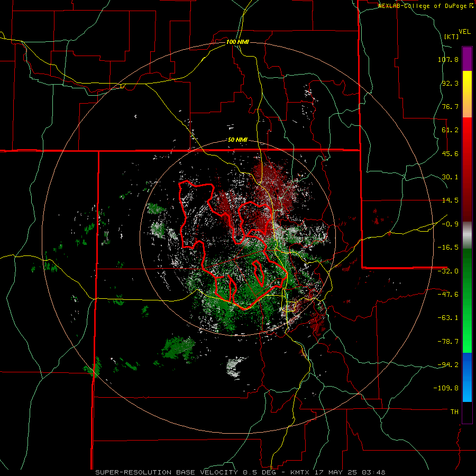The image size is (476, 476).
Task: Select the -16.5 value on the velocity scale
Action: click(x=448, y=248)
